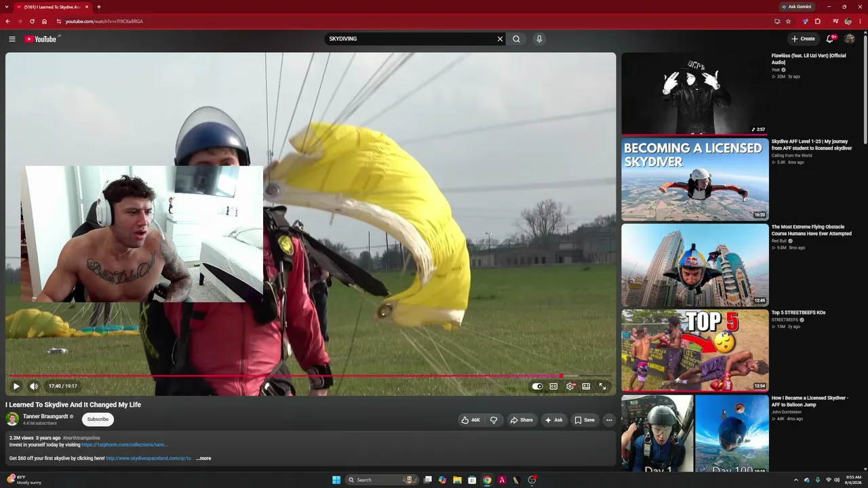Viewport: 868px width, 488px height.
Task: Open the Create menu
Action: tap(803, 39)
